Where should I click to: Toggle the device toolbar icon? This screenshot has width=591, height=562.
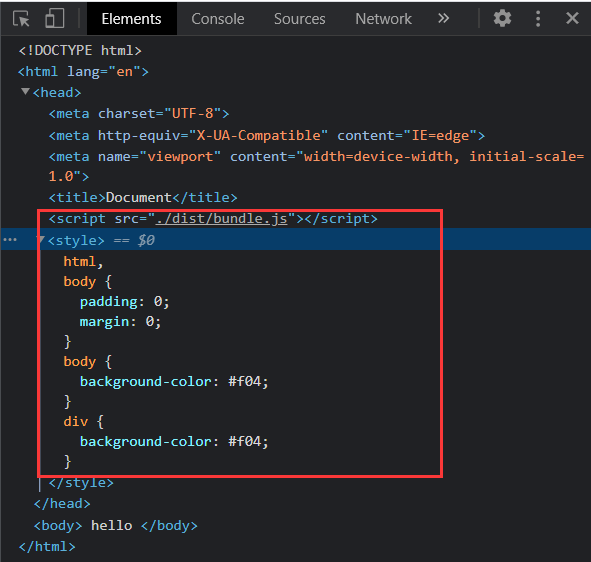55,18
